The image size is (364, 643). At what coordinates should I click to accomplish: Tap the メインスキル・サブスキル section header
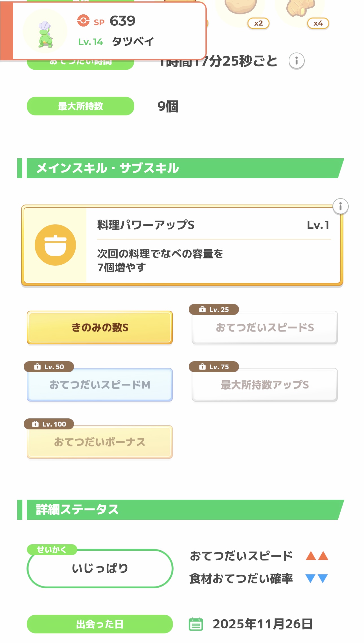pos(181,168)
